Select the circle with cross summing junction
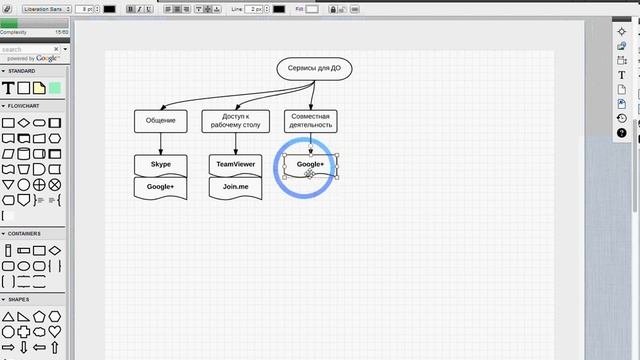The width and height of the screenshot is (640, 360). click(x=39, y=185)
